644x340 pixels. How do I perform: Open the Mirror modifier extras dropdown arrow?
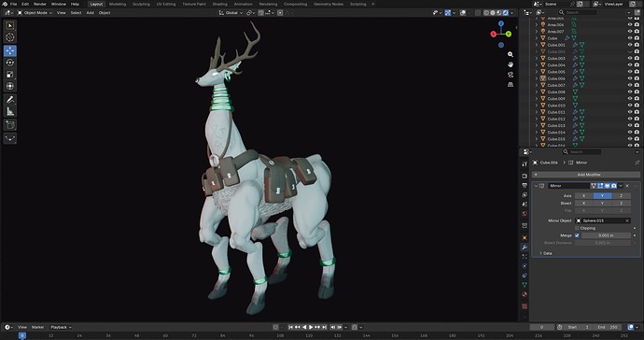pos(621,186)
